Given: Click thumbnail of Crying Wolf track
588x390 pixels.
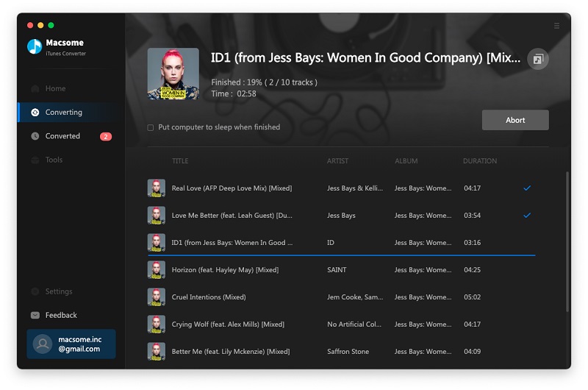Looking at the screenshot, I should pos(157,325).
